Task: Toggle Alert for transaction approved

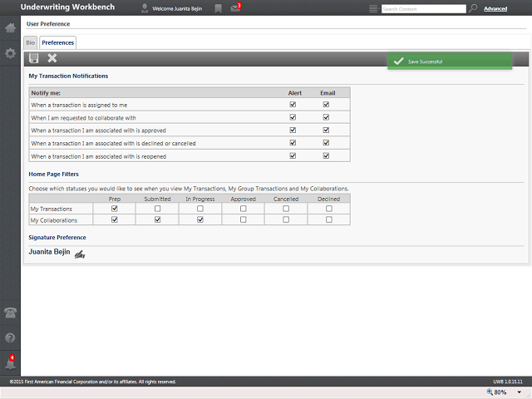Action: point(293,131)
